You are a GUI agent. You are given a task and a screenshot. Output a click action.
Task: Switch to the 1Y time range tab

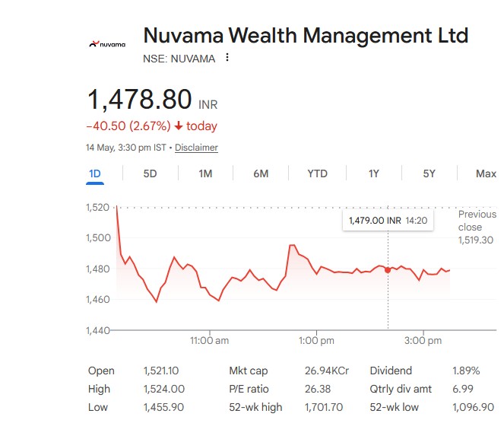[373, 174]
